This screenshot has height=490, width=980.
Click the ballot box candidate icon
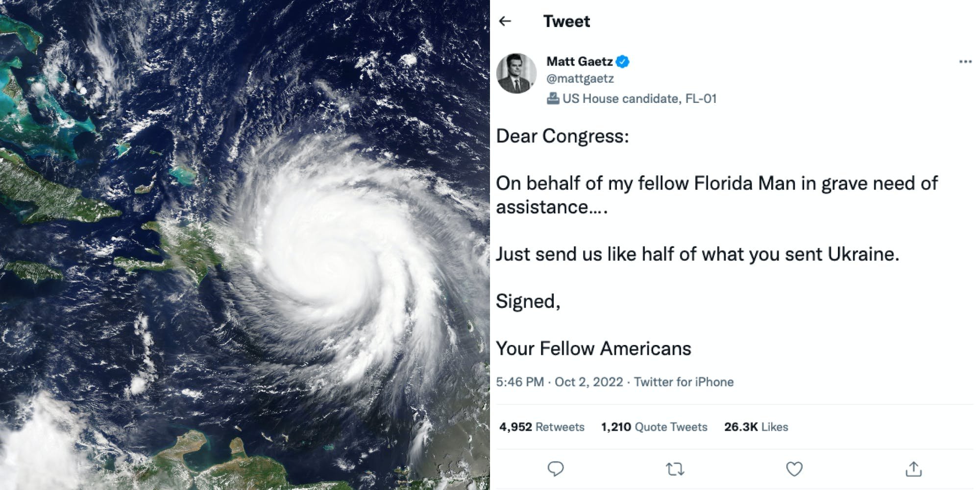(553, 98)
